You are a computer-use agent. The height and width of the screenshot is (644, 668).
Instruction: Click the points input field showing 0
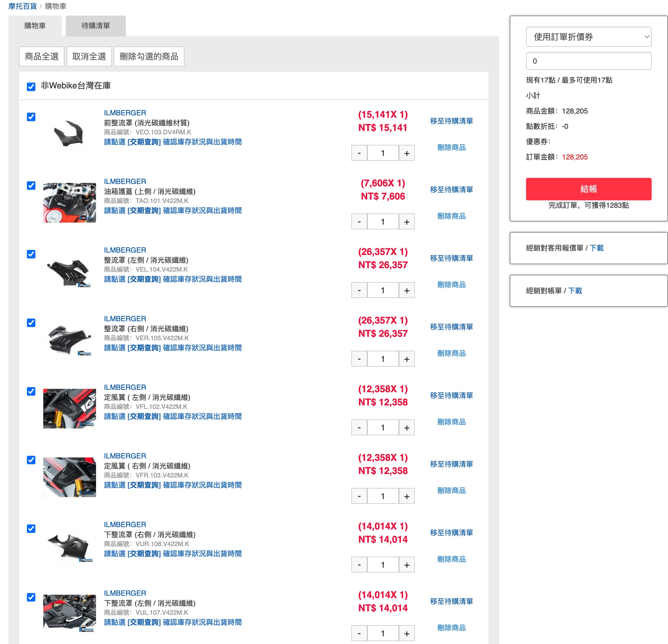588,61
